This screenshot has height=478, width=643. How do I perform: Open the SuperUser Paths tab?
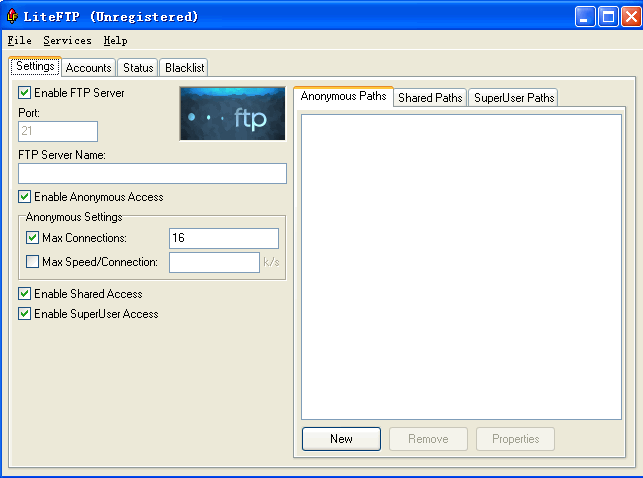coord(513,98)
